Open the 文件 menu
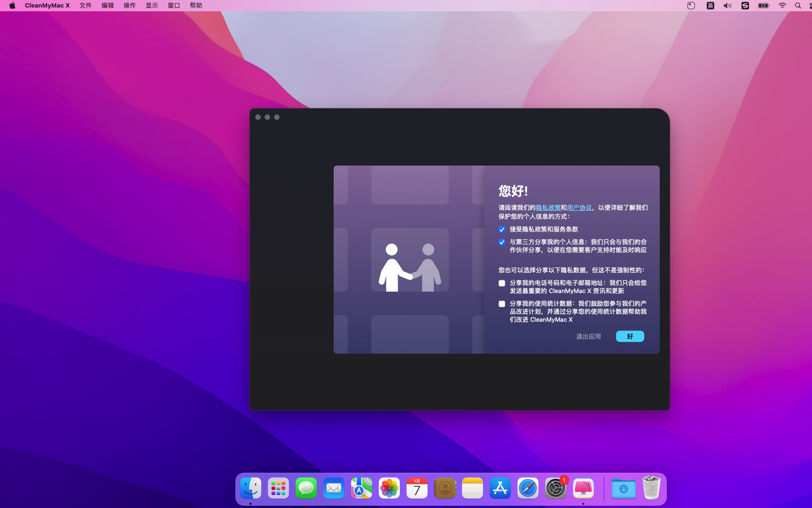This screenshot has height=508, width=812. (x=86, y=6)
